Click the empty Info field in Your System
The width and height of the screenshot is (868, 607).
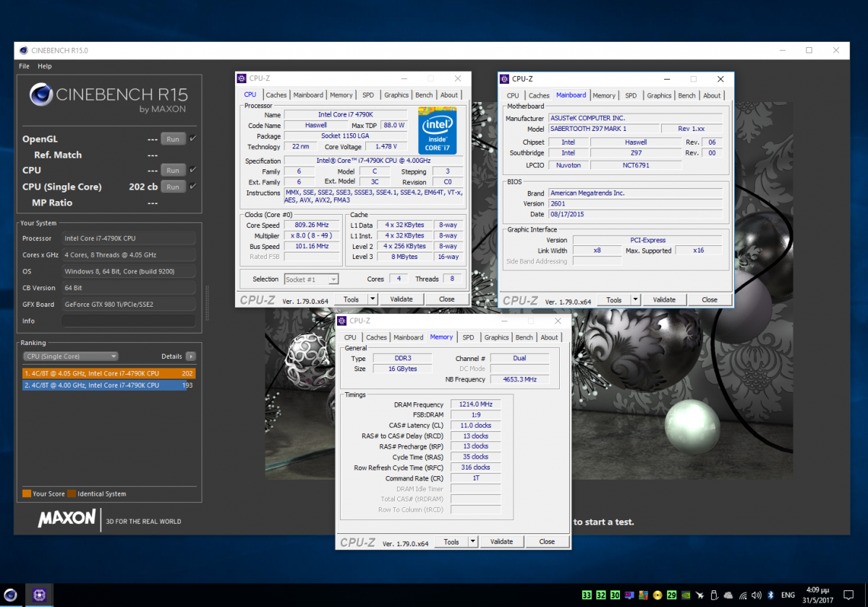coord(128,321)
